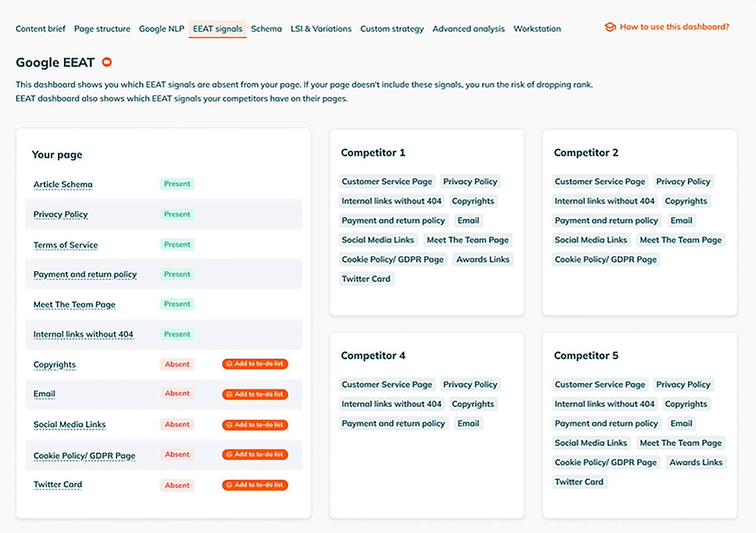Add Social Media Links to to-do list
Image resolution: width=756 pixels, height=533 pixels.
(255, 425)
